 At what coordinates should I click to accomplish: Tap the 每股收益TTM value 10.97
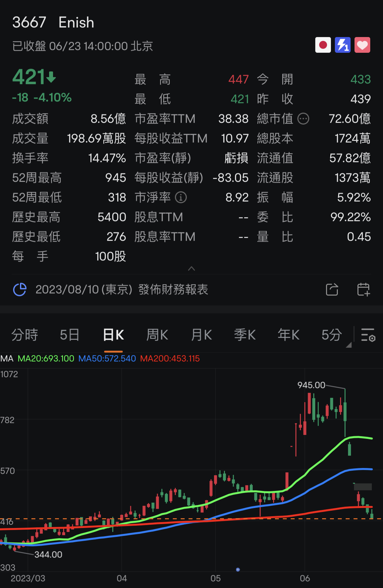click(235, 138)
